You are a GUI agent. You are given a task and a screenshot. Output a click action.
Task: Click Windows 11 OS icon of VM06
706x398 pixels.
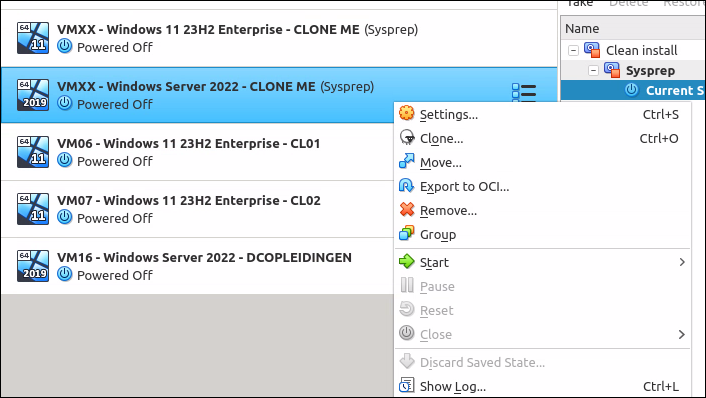33,152
